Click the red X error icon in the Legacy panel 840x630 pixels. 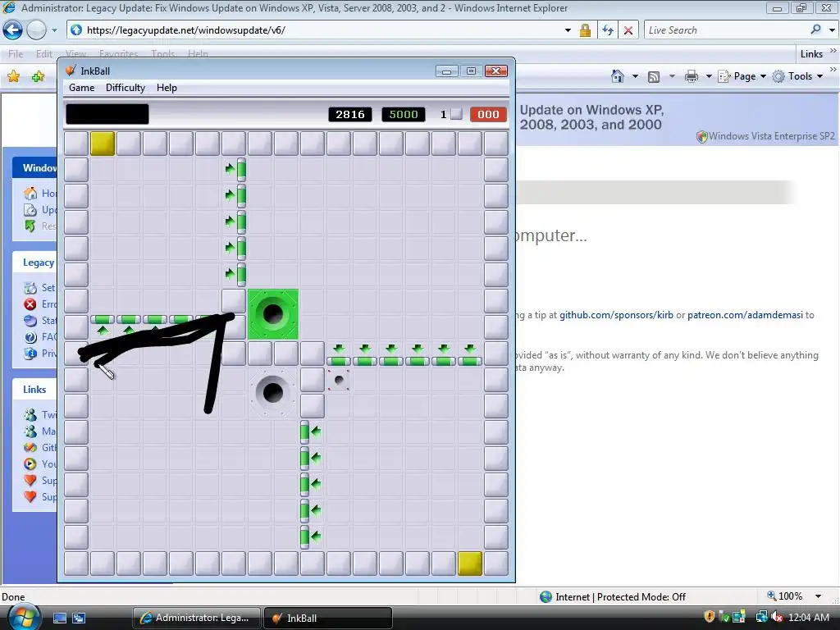(x=30, y=304)
